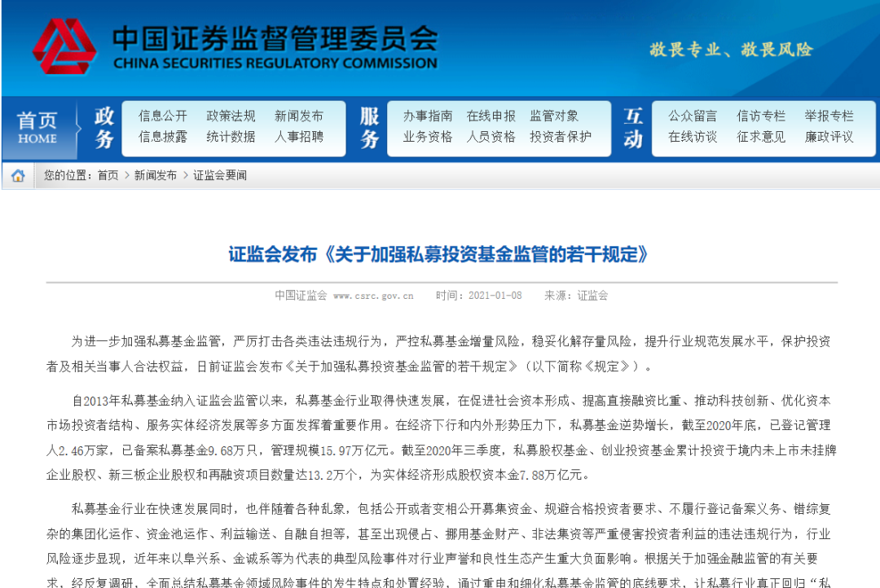Click the 信访专栏 link
The image size is (880, 588).
point(761,116)
